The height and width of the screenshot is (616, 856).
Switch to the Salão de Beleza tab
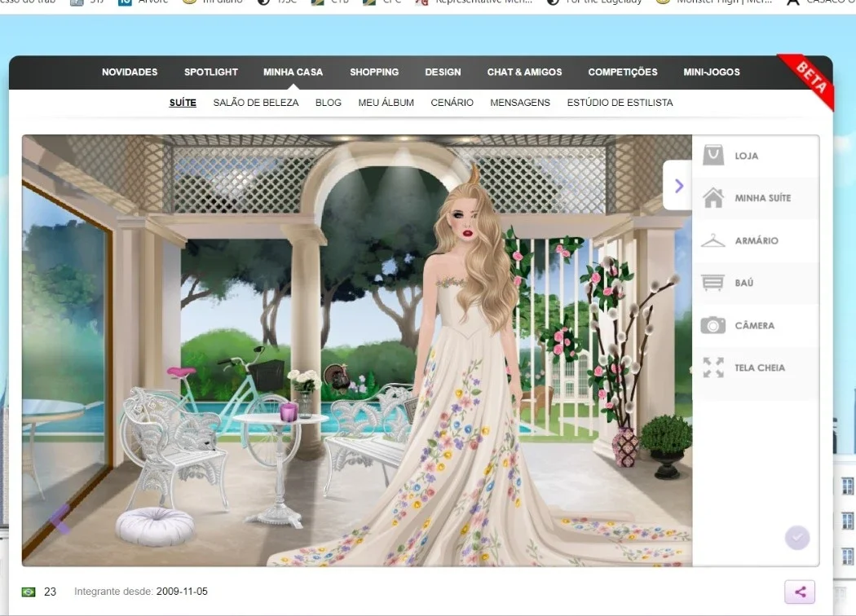coord(255,103)
